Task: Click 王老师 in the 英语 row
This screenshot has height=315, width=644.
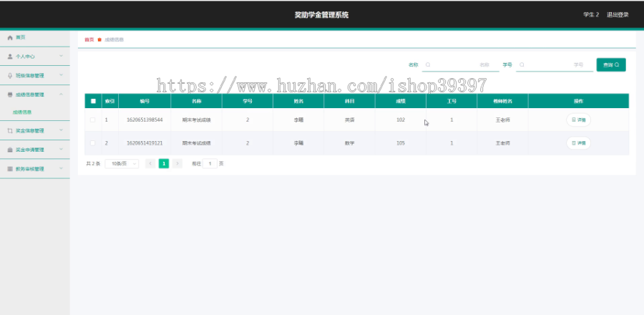Action: click(x=503, y=120)
